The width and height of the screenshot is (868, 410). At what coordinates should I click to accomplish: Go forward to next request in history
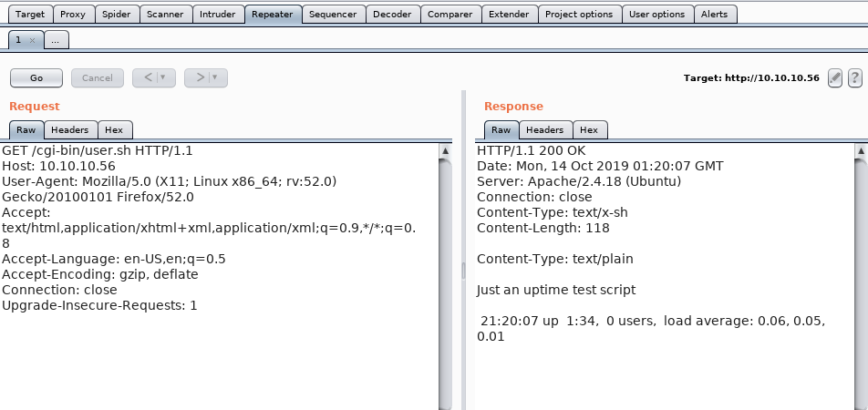[201, 77]
